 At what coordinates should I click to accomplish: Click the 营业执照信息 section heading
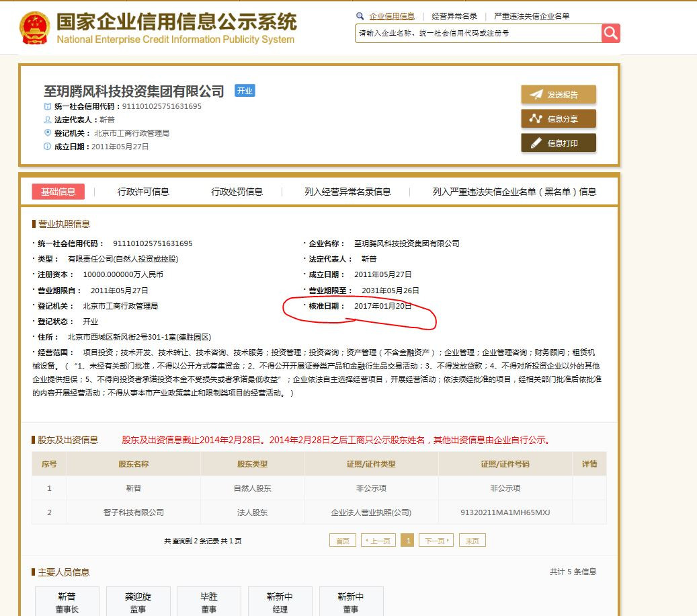coord(64,224)
